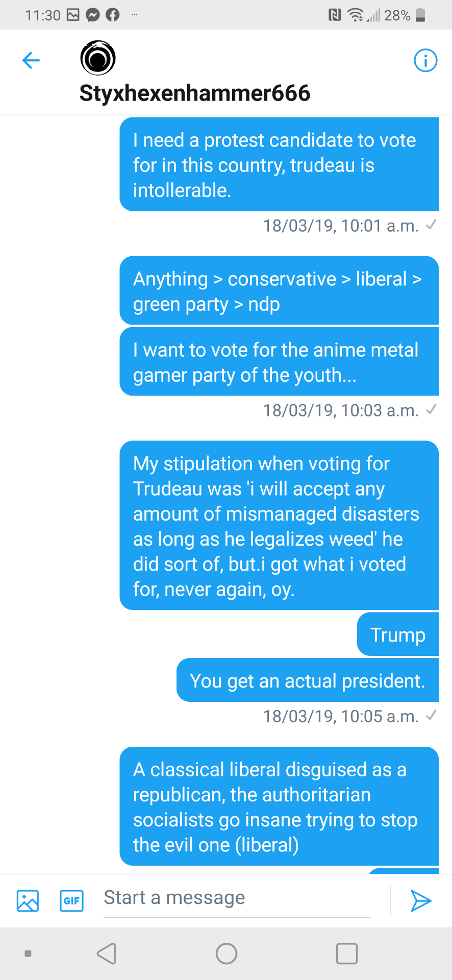Tap the Styxhexenhammer666 conversation title

[x=195, y=93]
